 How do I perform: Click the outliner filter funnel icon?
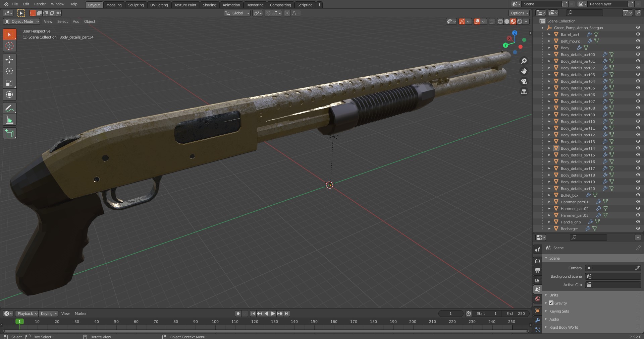point(625,13)
